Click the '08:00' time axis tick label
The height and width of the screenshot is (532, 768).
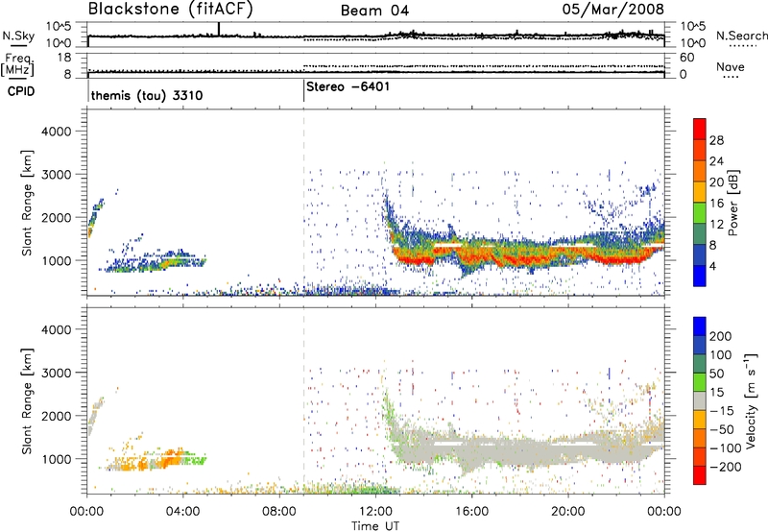click(x=278, y=512)
